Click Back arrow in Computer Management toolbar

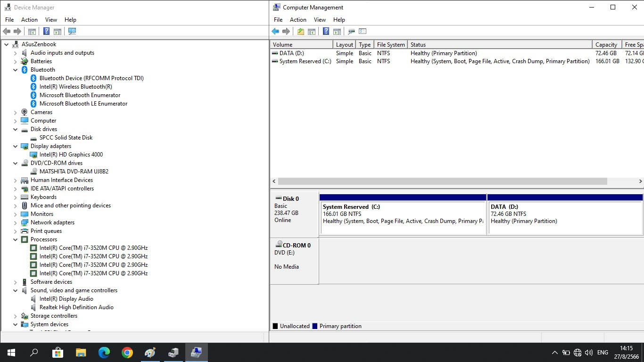coord(275,32)
